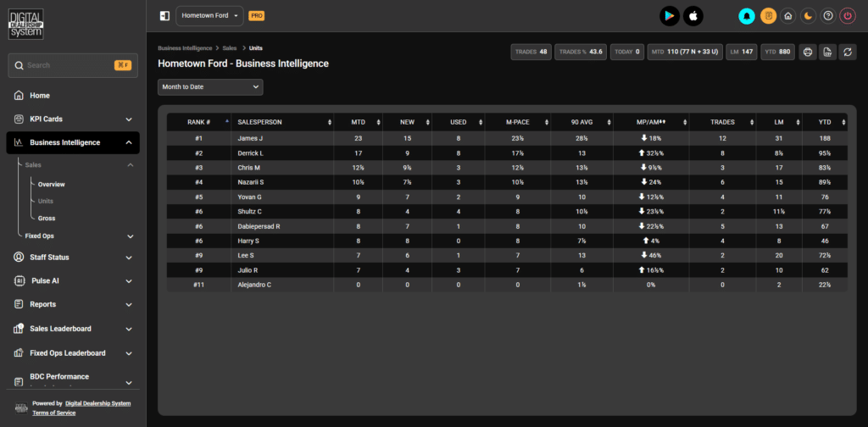
Task: Click the Business Intelligence chart icon
Action: click(19, 142)
